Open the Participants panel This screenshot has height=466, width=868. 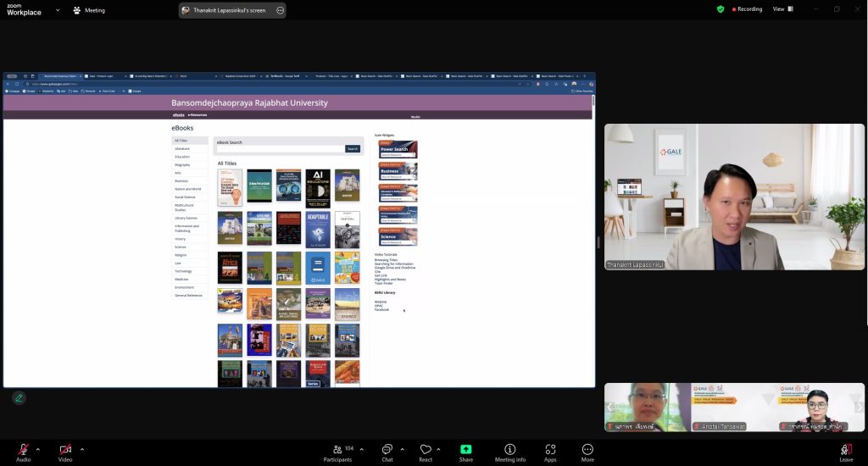(x=337, y=452)
